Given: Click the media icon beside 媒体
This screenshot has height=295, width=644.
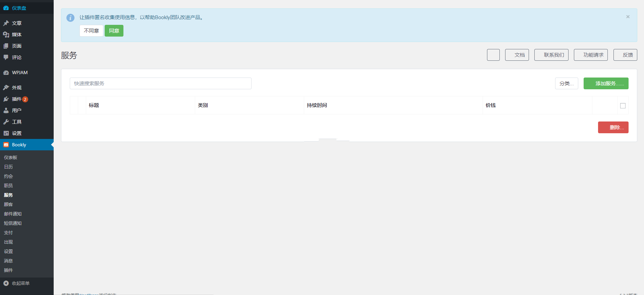Looking at the screenshot, I should click(6, 35).
